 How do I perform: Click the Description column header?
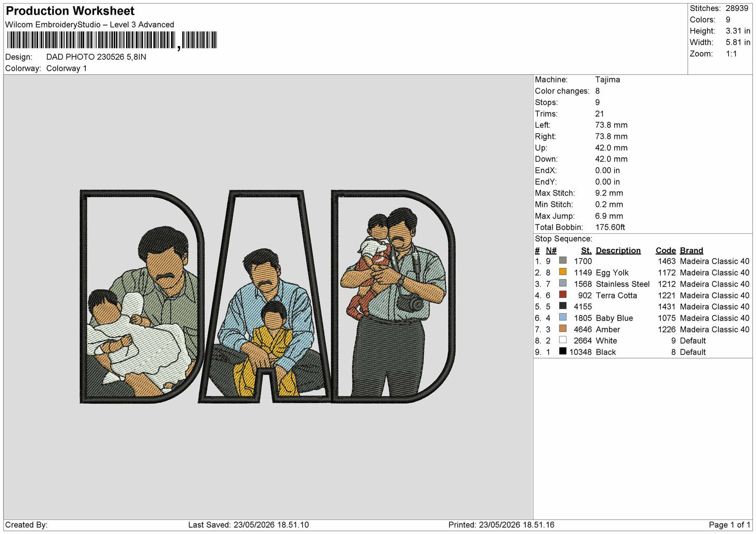pyautogui.click(x=618, y=251)
